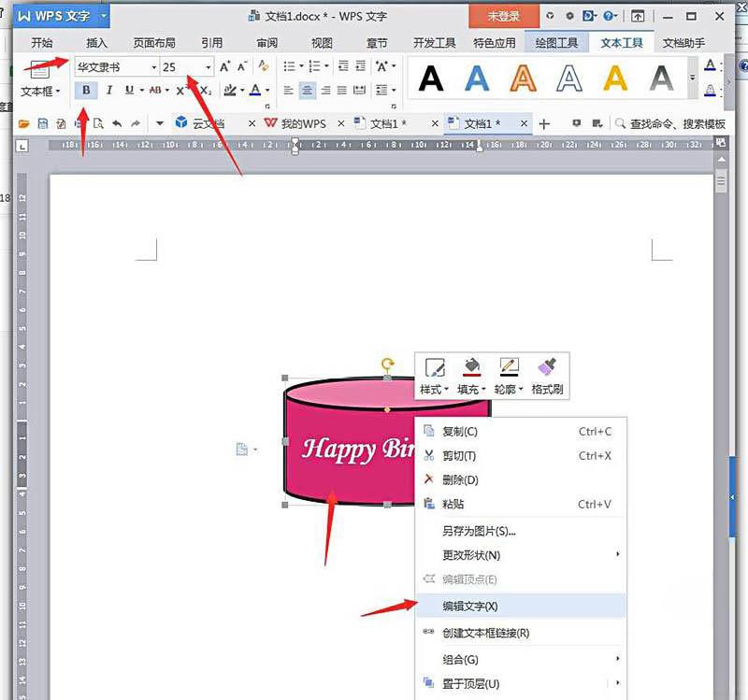The width and height of the screenshot is (748, 700).
Task: Open the font color swatch dropdown
Action: [257, 90]
